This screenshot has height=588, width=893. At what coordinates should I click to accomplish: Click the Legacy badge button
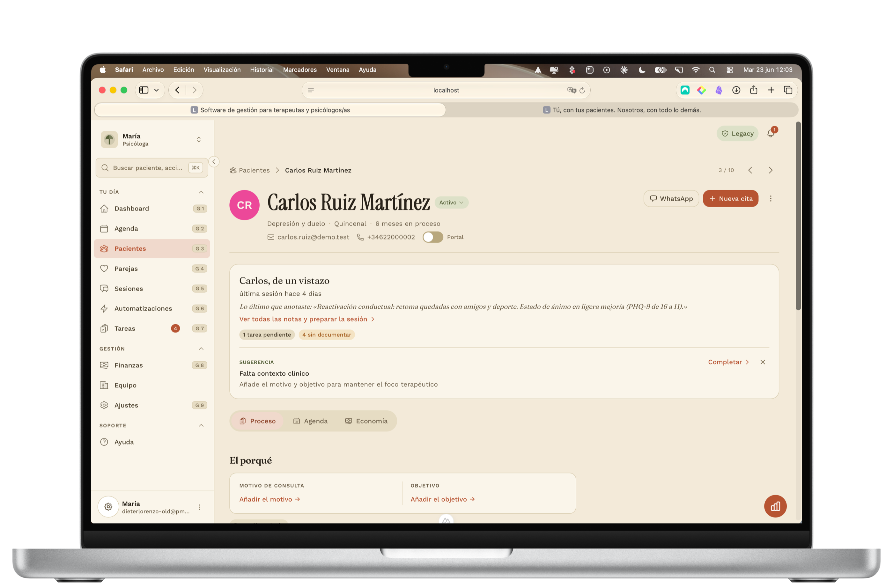[737, 133]
